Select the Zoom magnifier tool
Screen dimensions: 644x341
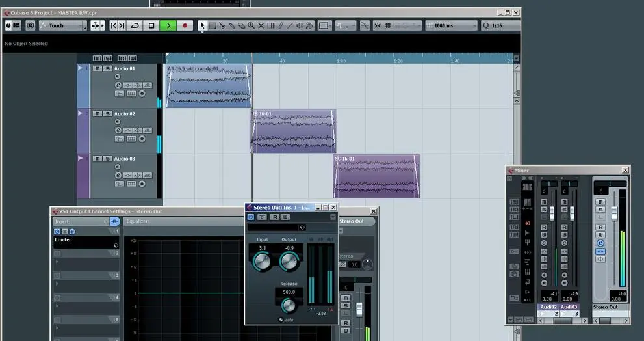click(251, 25)
